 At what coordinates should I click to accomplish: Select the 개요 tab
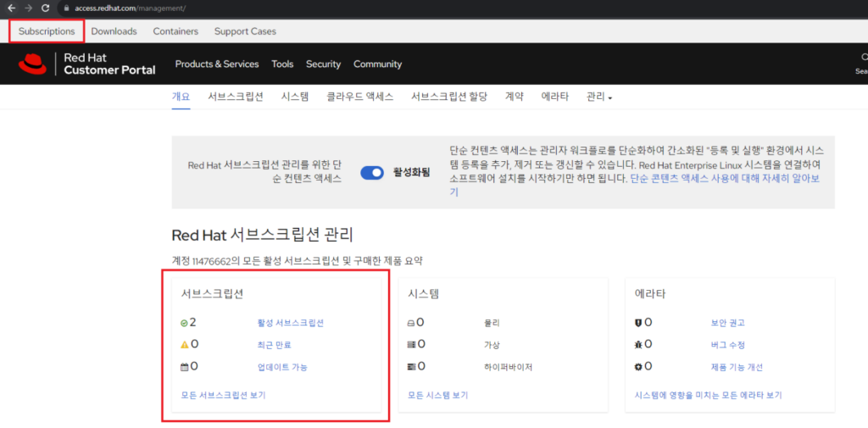click(181, 97)
